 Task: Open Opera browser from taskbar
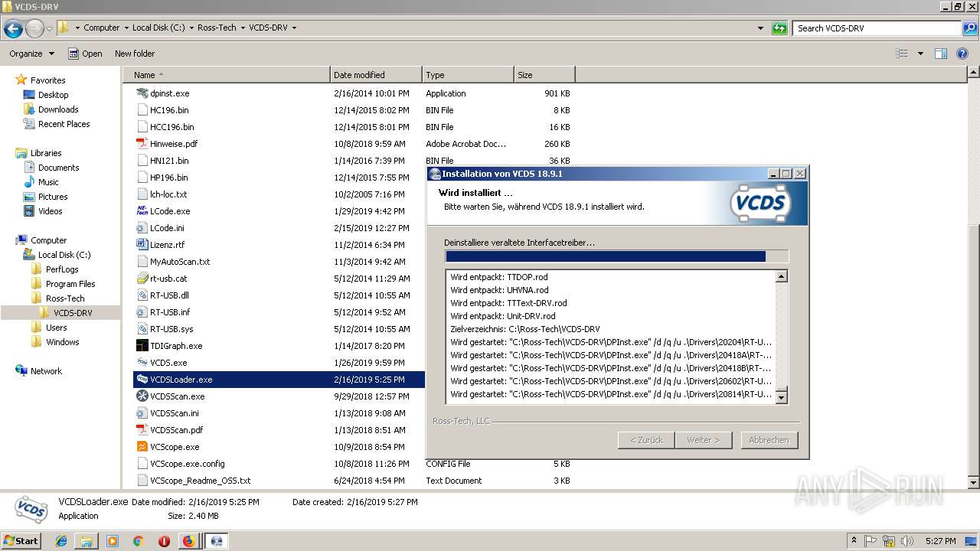(164, 541)
